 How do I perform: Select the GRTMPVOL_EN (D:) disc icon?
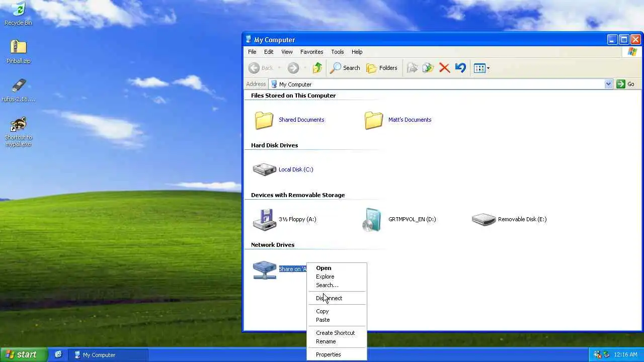372,220
